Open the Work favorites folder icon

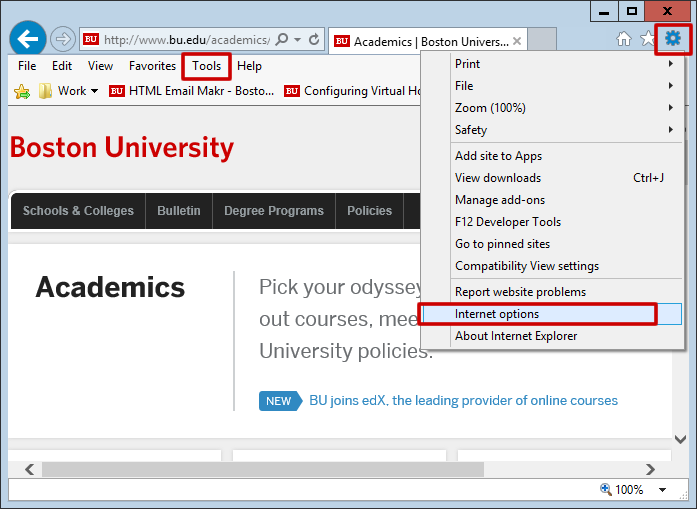pyautogui.click(x=45, y=91)
